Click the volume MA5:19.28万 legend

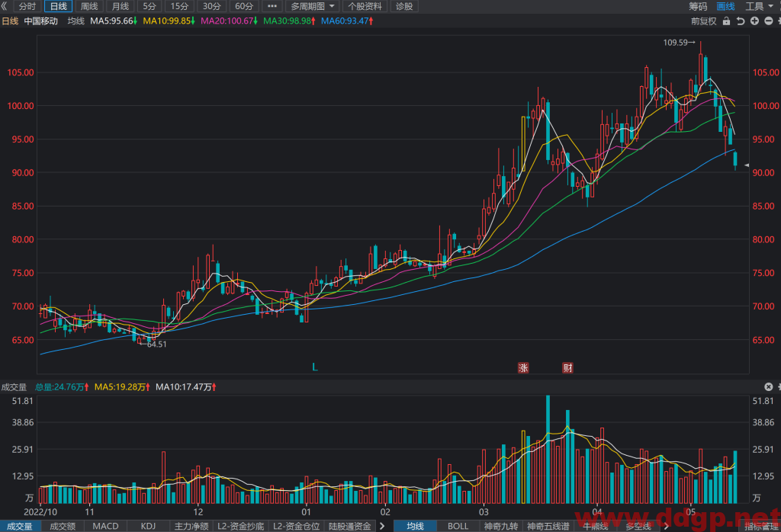pyautogui.click(x=123, y=386)
